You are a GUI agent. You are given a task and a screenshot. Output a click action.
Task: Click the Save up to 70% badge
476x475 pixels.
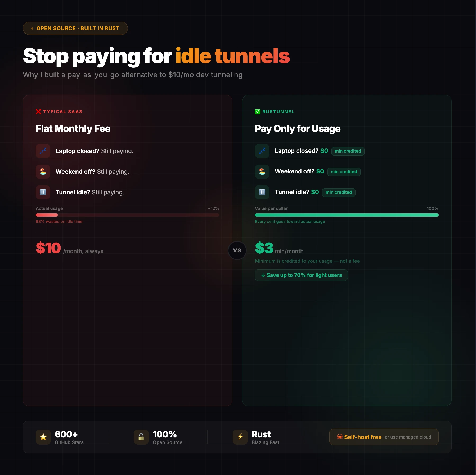(x=301, y=275)
